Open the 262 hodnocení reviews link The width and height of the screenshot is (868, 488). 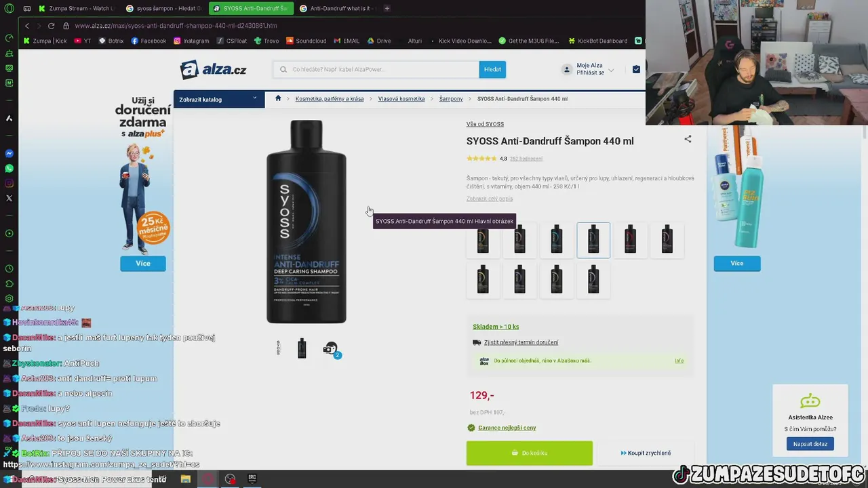[526, 159]
